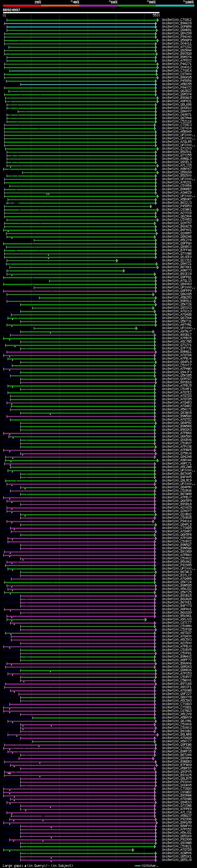Viewport: 197px width, 868px height.
Task: Select label UniRef100_C6T414
Action: pos(177,128)
